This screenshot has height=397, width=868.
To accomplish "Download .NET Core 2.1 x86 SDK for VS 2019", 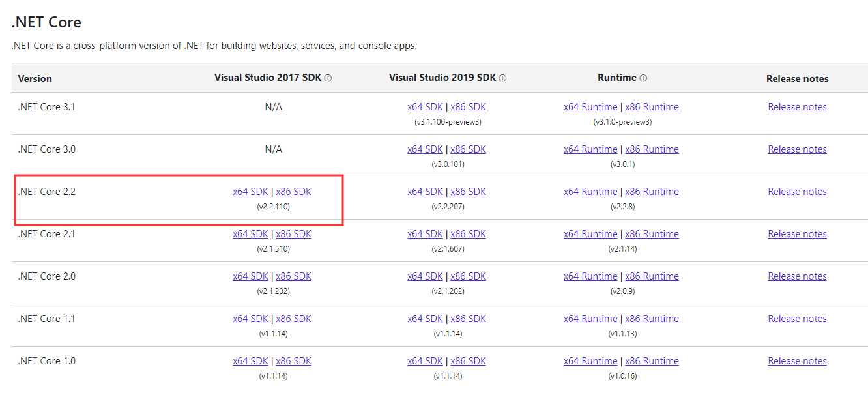I will coord(468,234).
